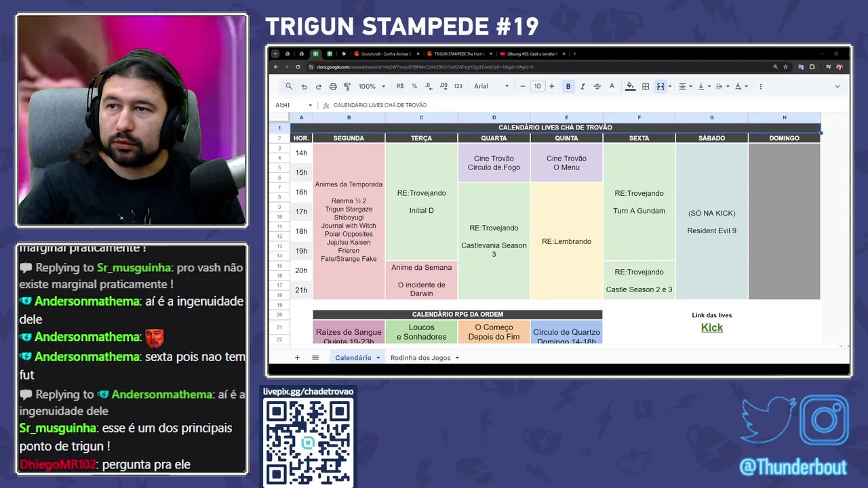
Task: Select row 1 header
Action: pos(279,127)
